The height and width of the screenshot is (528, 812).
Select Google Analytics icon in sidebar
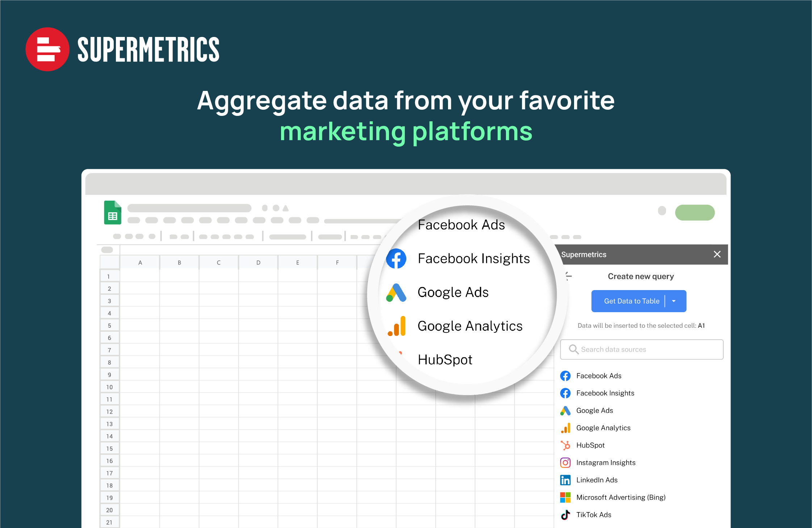[565, 427]
